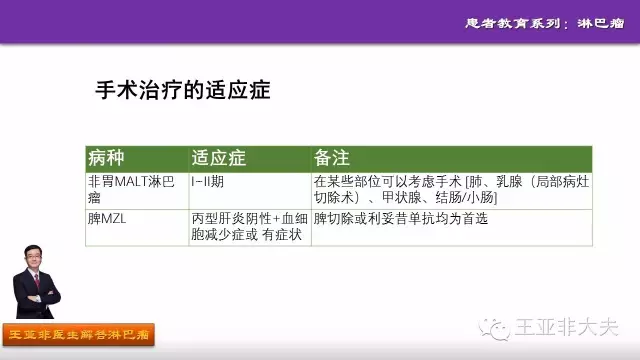Click the 脾切除或利妥昔单抗均为首选 cell
The image size is (640, 360).
pos(451,228)
